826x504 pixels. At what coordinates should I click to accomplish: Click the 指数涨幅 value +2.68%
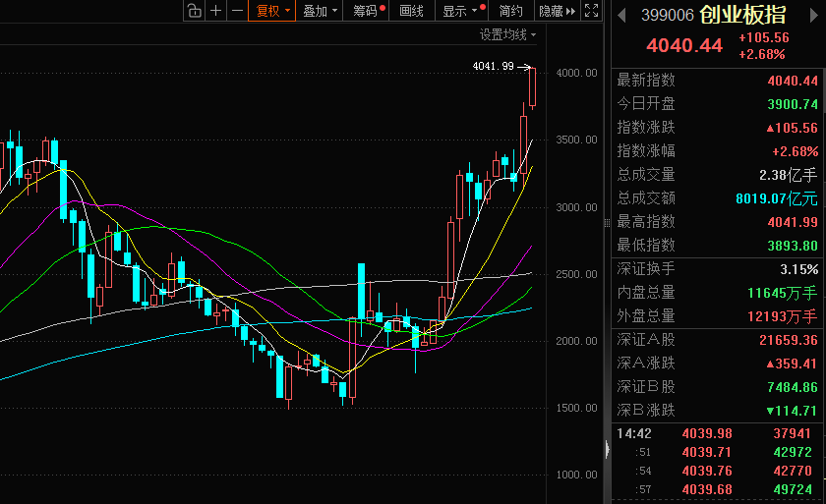795,151
